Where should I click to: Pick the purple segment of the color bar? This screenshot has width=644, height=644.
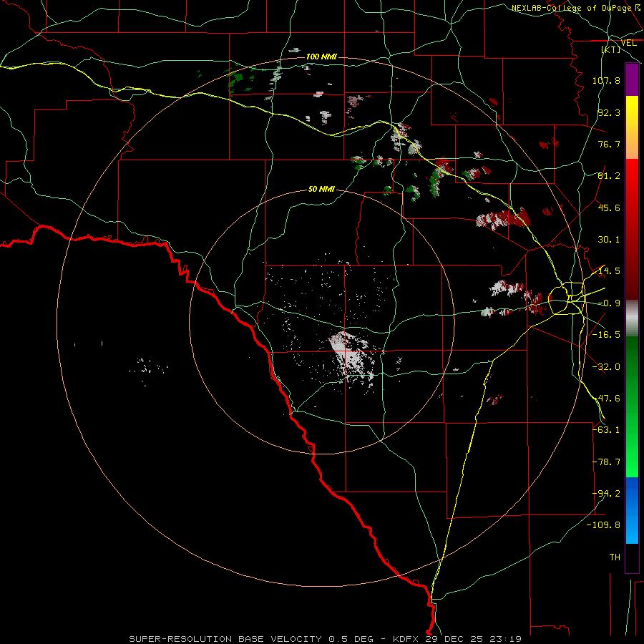632,79
